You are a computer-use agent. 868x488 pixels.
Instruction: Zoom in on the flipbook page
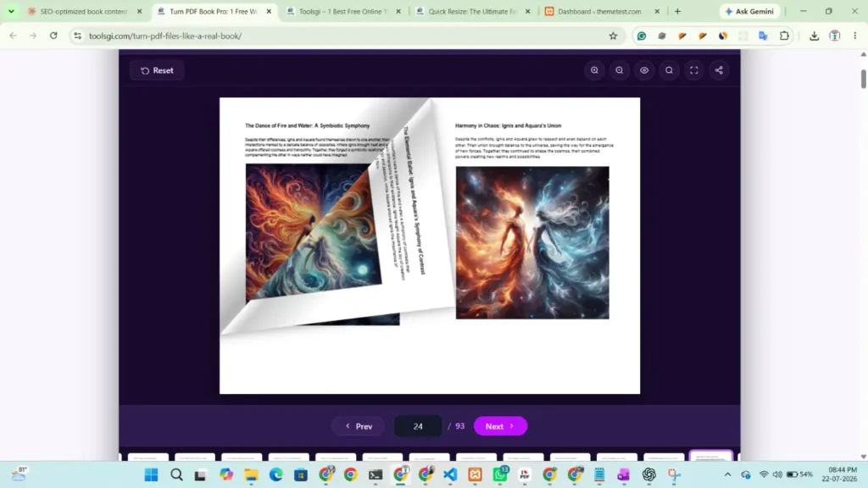(594, 70)
